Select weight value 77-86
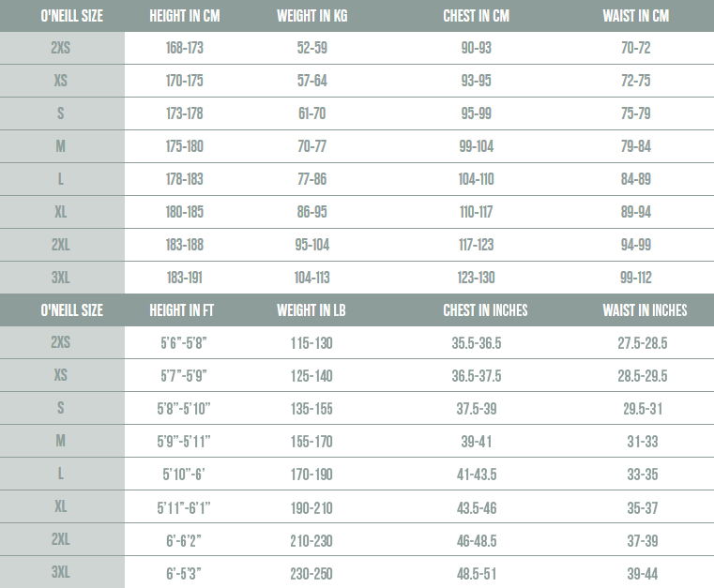 [x=311, y=179]
